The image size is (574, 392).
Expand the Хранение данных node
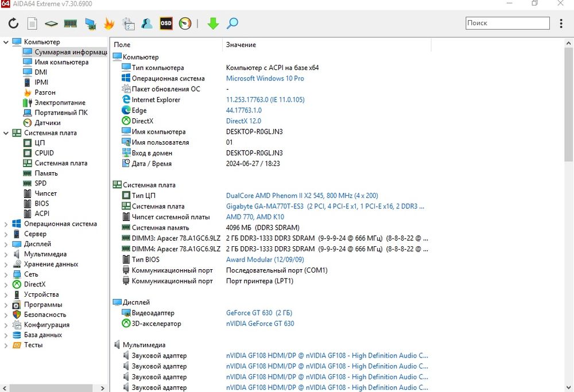point(6,264)
